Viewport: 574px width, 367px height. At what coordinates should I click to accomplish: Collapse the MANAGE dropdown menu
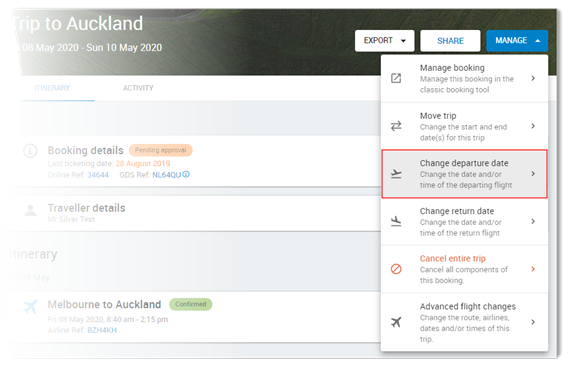point(517,41)
